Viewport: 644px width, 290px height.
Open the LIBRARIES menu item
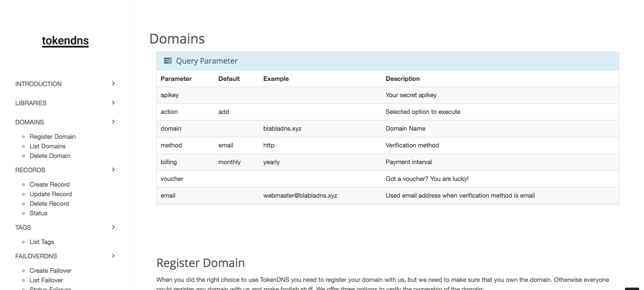31,103
